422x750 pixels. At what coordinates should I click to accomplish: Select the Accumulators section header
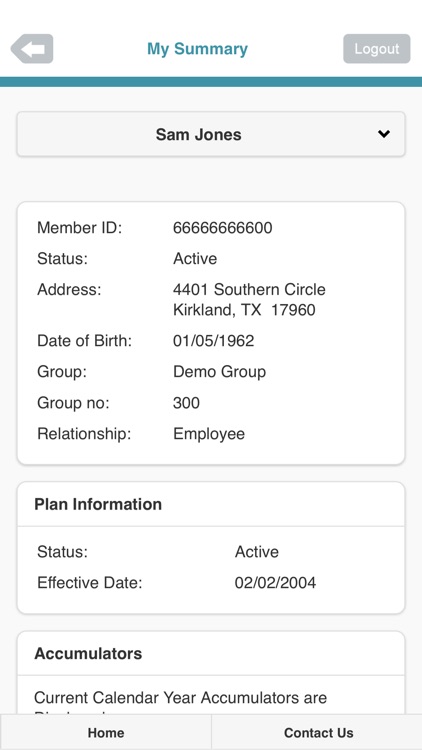[x=88, y=653]
